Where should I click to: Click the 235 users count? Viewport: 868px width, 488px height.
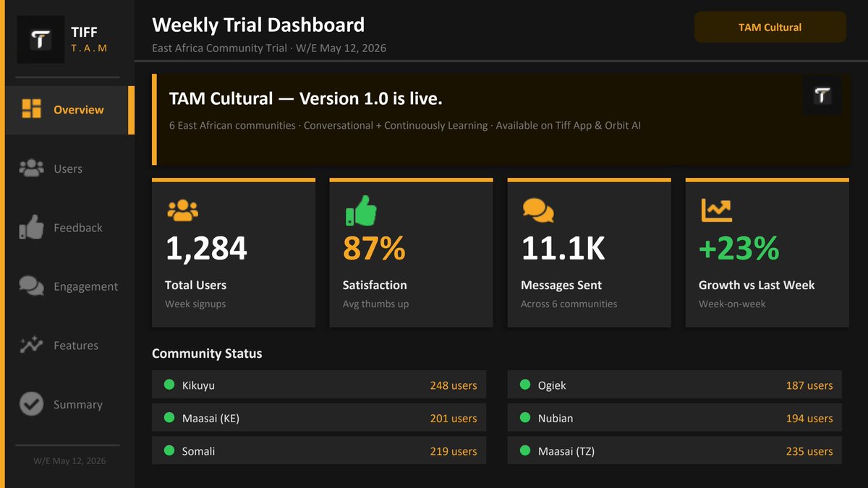809,451
